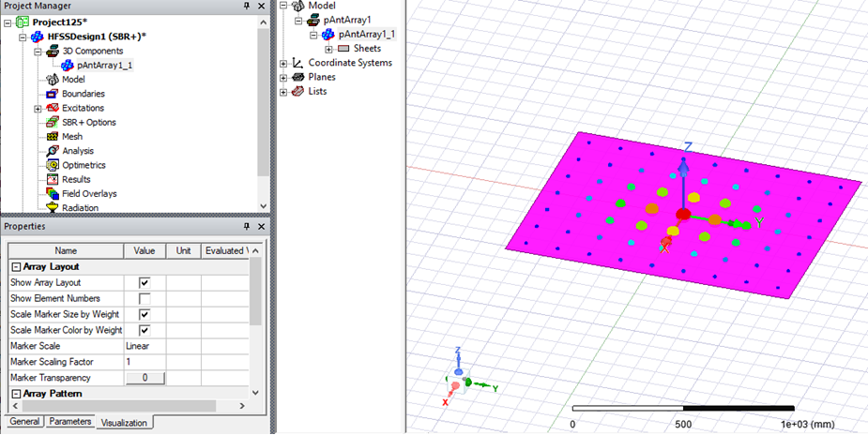Click the Planes icon
Screen dimensions: 868x435
coord(298,78)
